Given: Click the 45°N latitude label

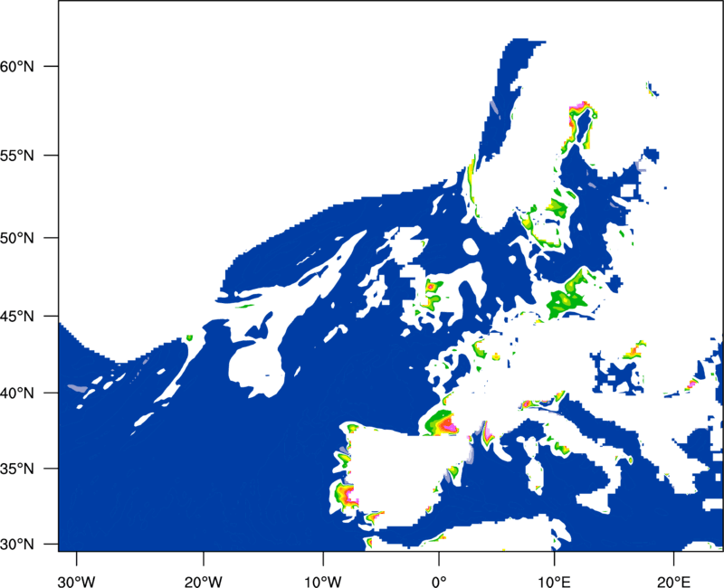Looking at the screenshot, I should [x=17, y=316].
